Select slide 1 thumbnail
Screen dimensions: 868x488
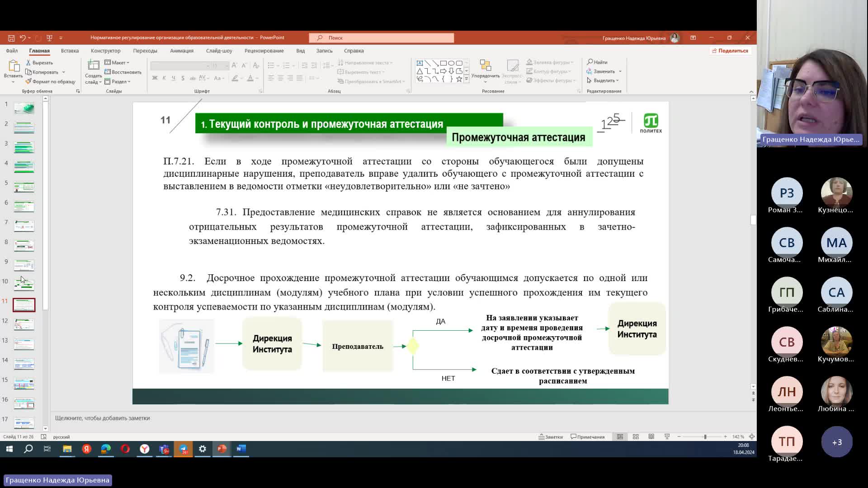[24, 108]
